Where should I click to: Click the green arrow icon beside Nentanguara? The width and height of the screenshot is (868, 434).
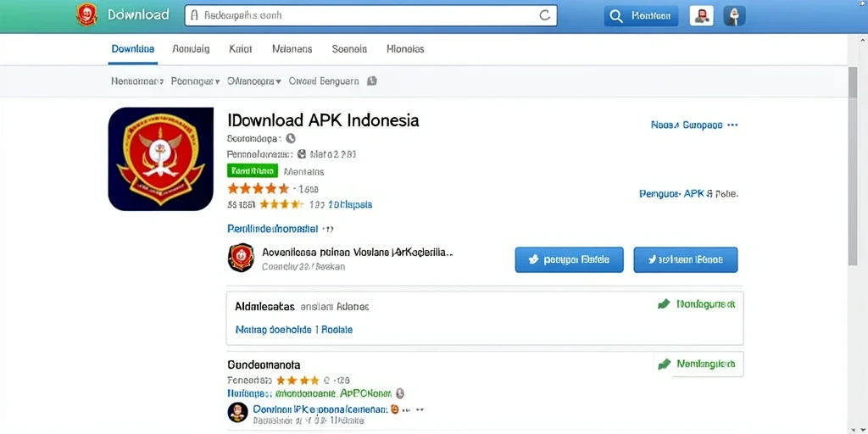pyautogui.click(x=664, y=364)
